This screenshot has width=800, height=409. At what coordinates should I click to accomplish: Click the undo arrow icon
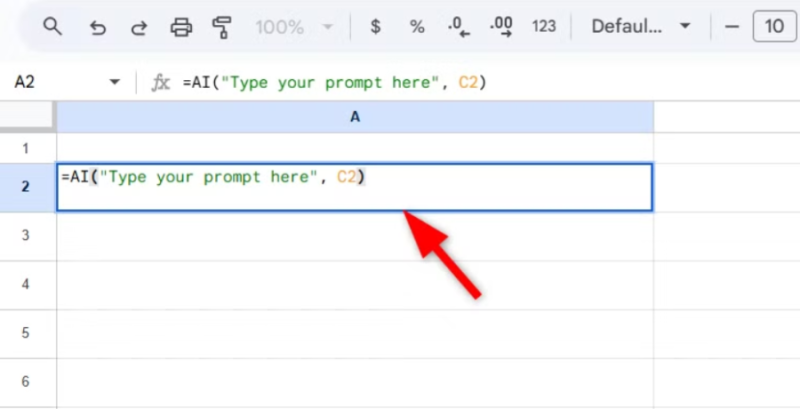(97, 27)
